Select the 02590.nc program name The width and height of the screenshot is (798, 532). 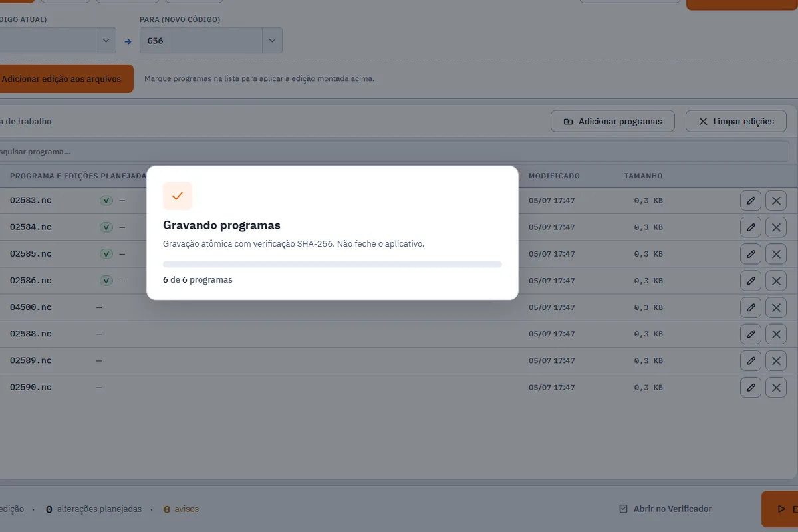tap(31, 386)
